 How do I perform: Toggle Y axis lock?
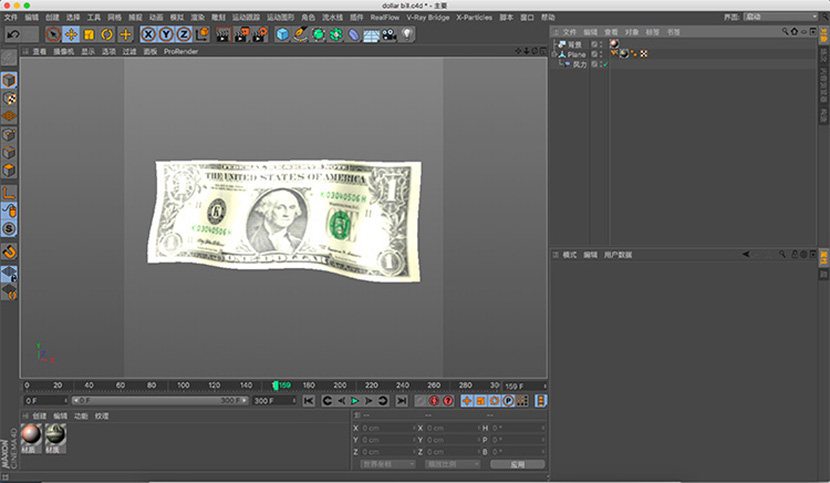pyautogui.click(x=166, y=34)
